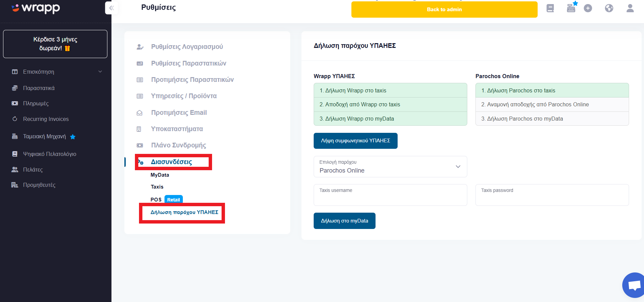This screenshot has width=644, height=302.
Task: Open Πλάνο Συνδρομής settings
Action: pyautogui.click(x=179, y=145)
